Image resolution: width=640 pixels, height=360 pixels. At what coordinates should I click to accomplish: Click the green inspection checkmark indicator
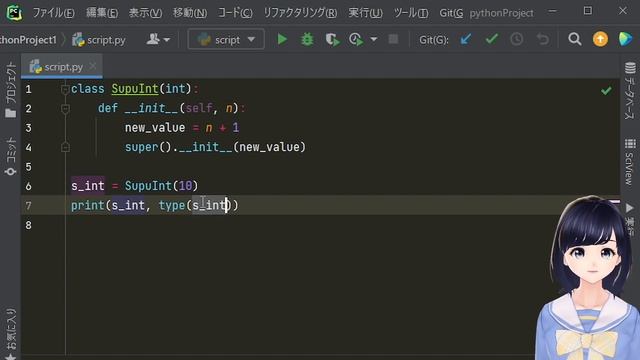606,90
